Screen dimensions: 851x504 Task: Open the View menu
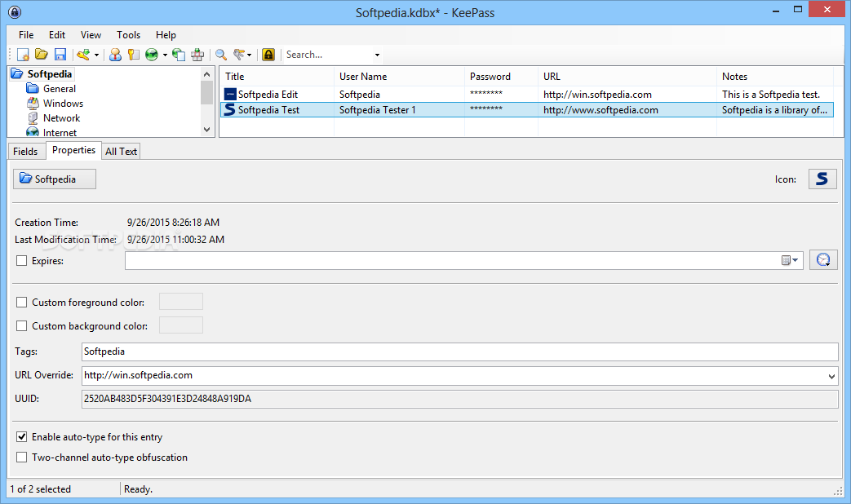[91, 35]
